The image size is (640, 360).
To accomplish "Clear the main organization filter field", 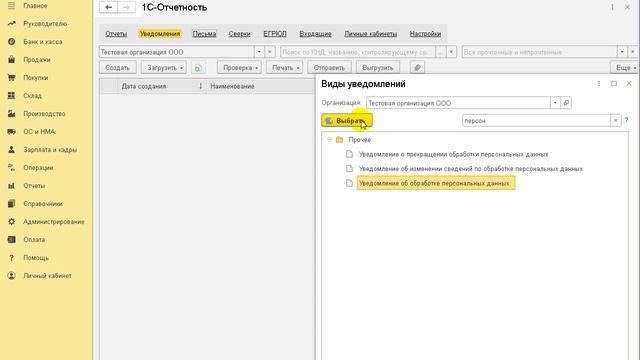I will [x=269, y=52].
